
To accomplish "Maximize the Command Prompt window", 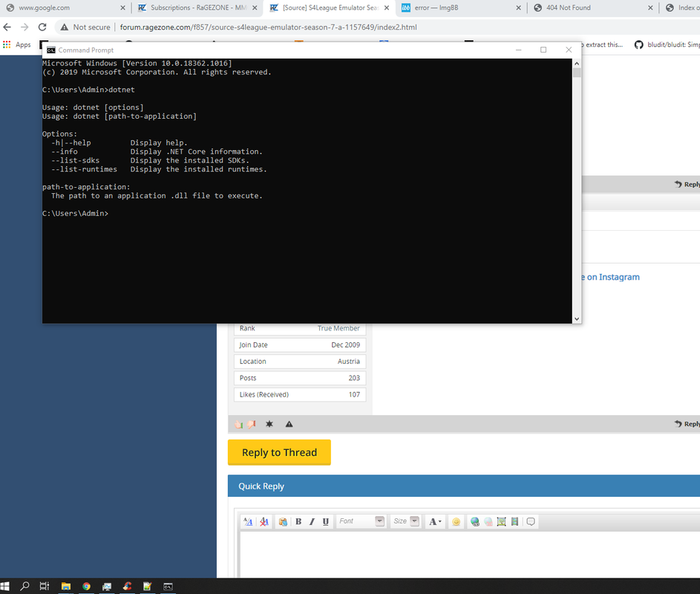I will [x=543, y=50].
